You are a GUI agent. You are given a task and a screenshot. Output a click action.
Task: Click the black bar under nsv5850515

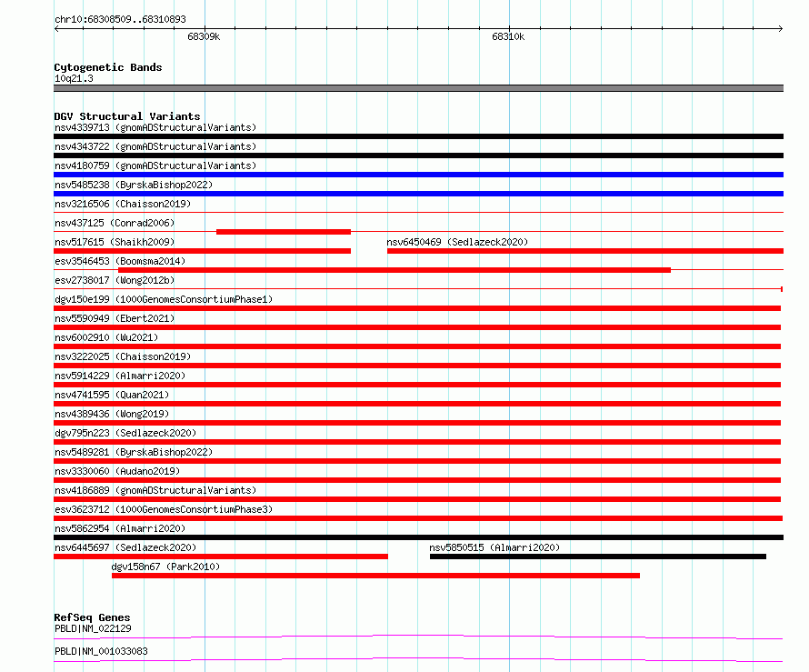click(598, 557)
